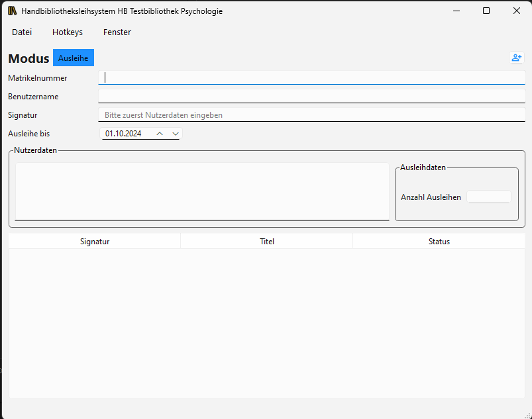Click the 01.10.2024 date field
Screen dimensions: 532x419
point(126,134)
